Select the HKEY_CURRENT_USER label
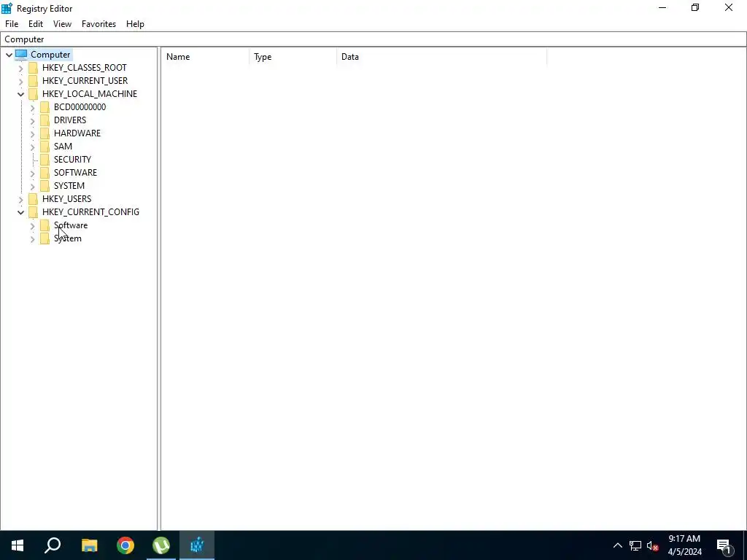Screen dimensions: 747x560 [x=85, y=81]
